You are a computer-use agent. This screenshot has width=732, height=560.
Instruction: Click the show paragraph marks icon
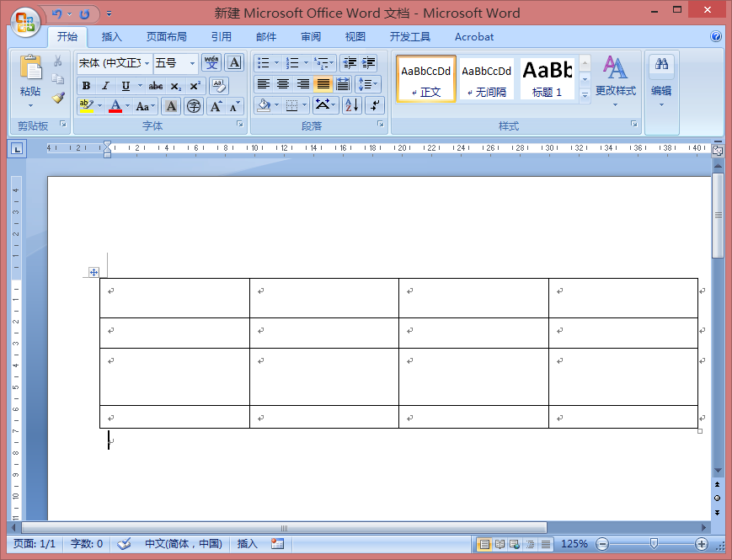[x=375, y=105]
